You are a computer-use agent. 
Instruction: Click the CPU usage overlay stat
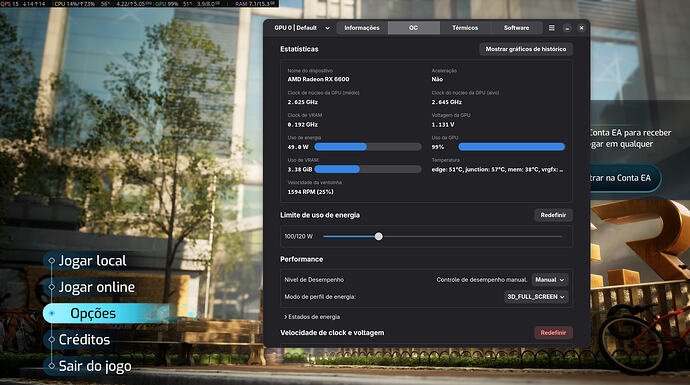[74, 4]
